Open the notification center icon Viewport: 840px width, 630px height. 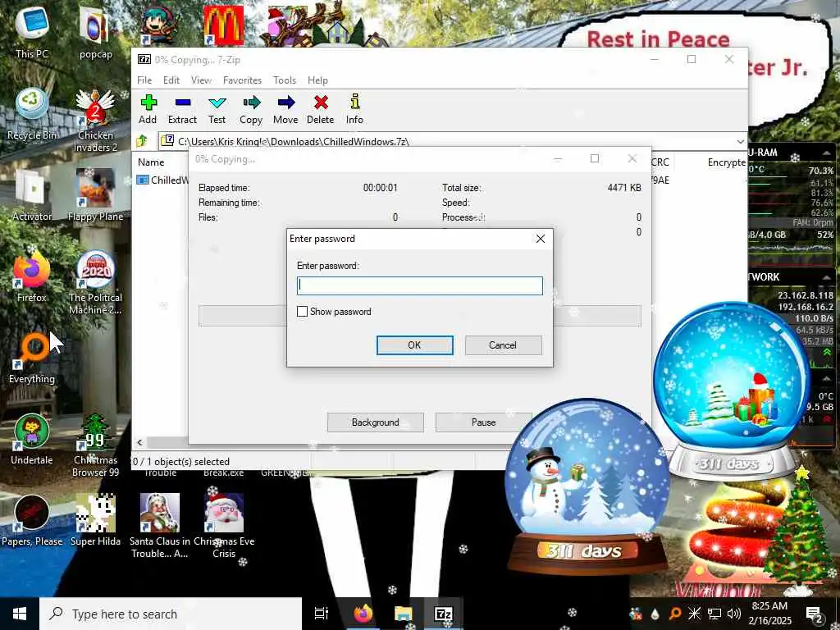815,614
